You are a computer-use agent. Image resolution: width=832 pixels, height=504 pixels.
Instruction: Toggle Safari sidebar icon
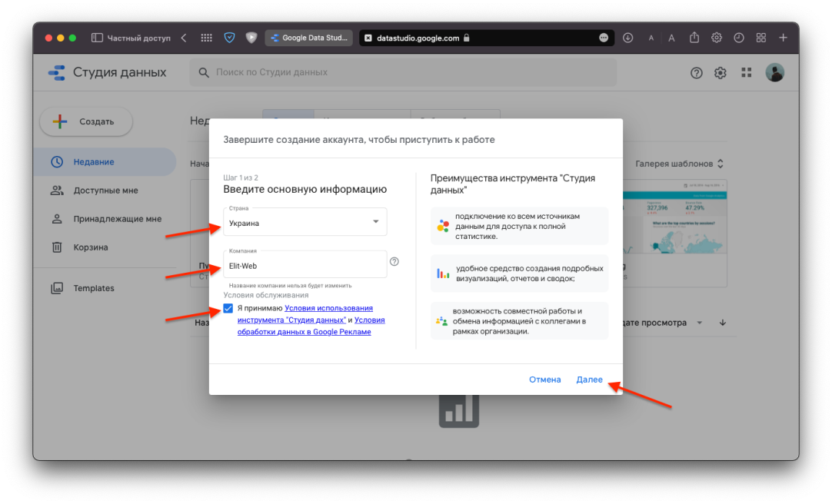(97, 38)
